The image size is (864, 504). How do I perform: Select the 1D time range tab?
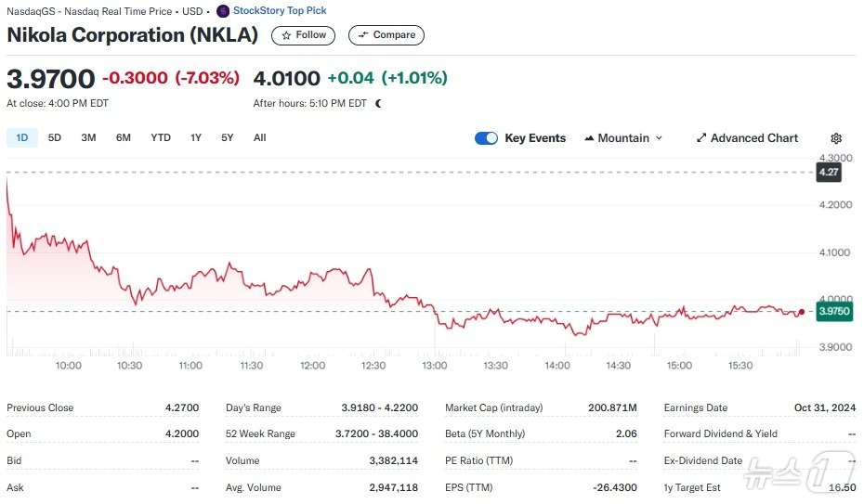point(22,137)
